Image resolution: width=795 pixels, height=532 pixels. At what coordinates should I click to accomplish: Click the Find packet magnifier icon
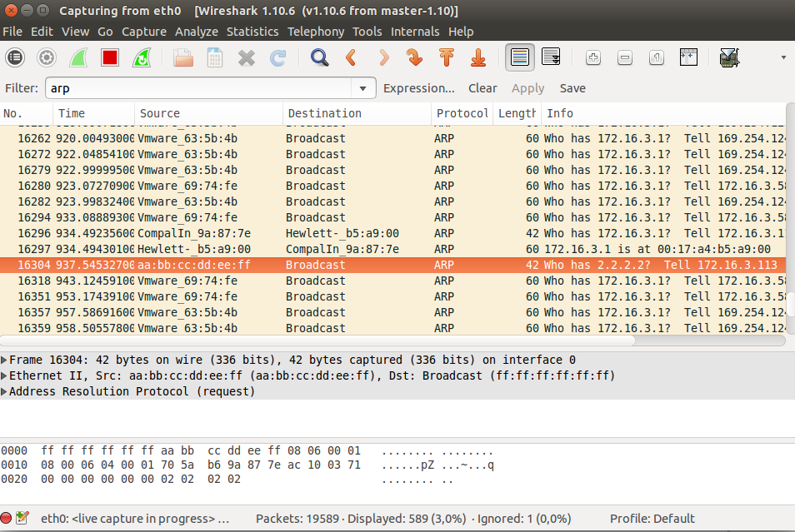[x=319, y=57]
